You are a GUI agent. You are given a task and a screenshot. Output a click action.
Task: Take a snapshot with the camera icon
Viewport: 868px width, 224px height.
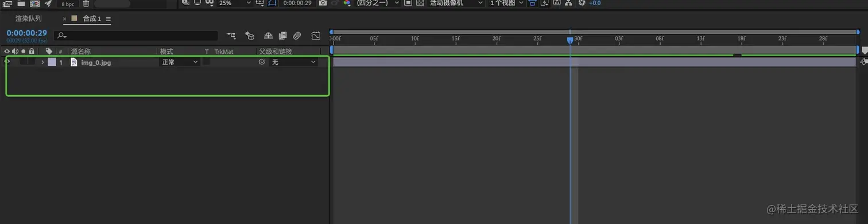click(x=323, y=3)
